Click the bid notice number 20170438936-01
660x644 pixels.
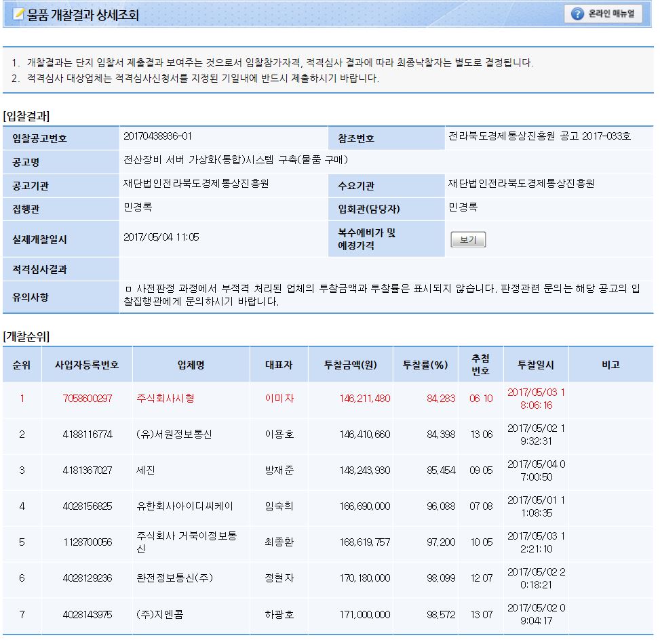pos(158,136)
